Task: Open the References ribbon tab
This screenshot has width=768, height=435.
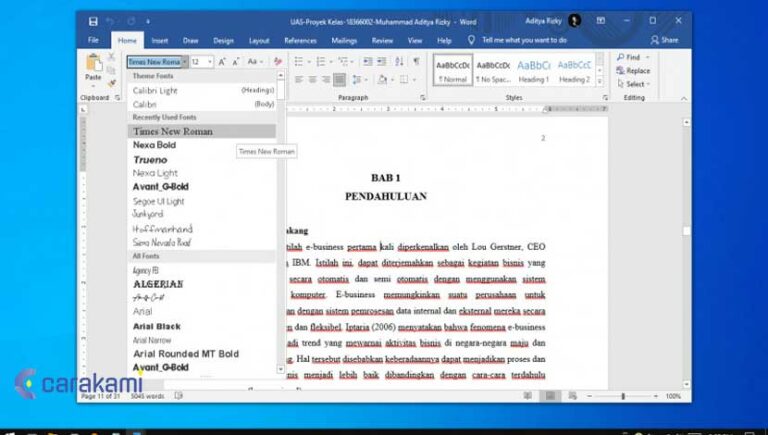Action: point(300,40)
